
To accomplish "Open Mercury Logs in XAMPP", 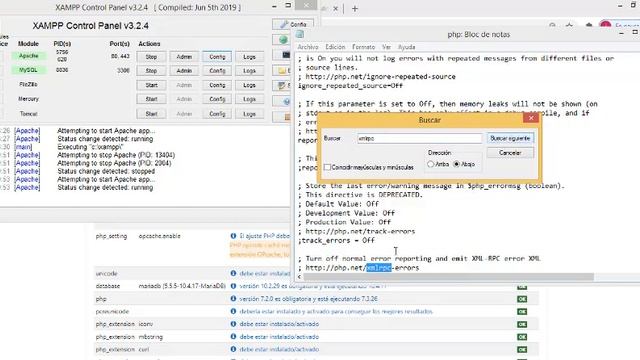I will point(249,99).
